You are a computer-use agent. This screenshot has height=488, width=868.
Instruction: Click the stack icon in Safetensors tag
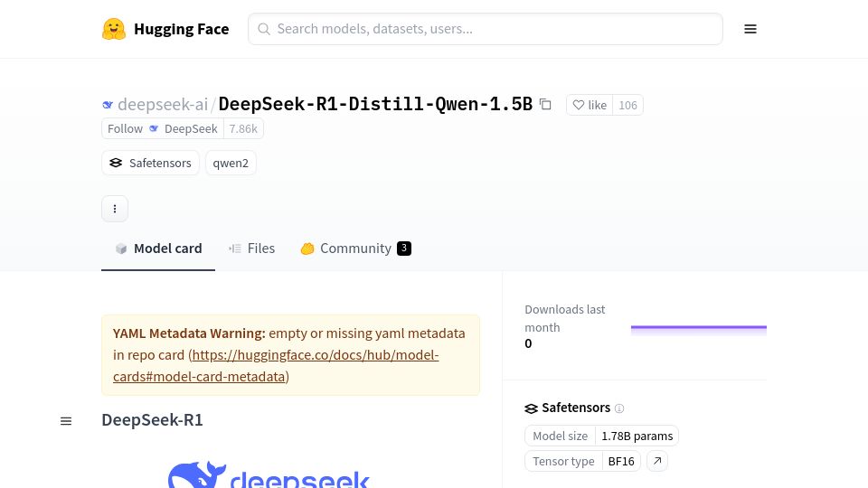pos(116,163)
